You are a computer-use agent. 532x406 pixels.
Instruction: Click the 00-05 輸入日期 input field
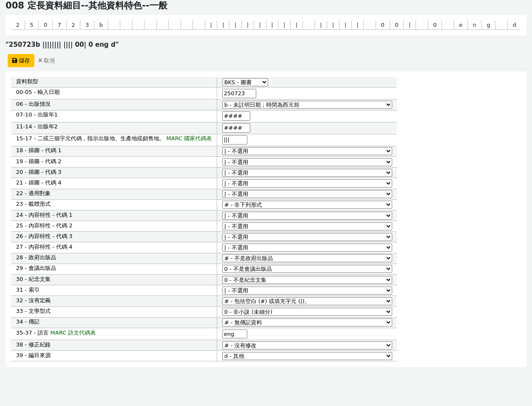pos(239,94)
